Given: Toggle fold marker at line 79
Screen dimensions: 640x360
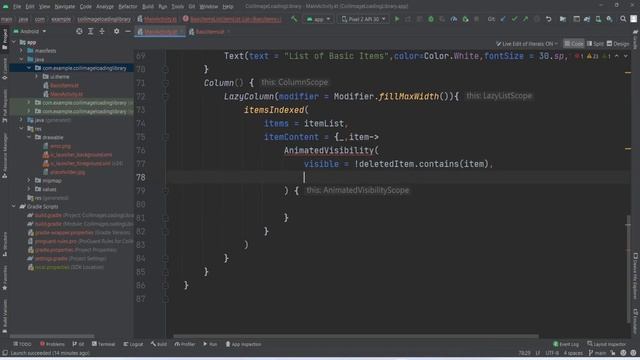Looking at the screenshot, I should 165,191.
